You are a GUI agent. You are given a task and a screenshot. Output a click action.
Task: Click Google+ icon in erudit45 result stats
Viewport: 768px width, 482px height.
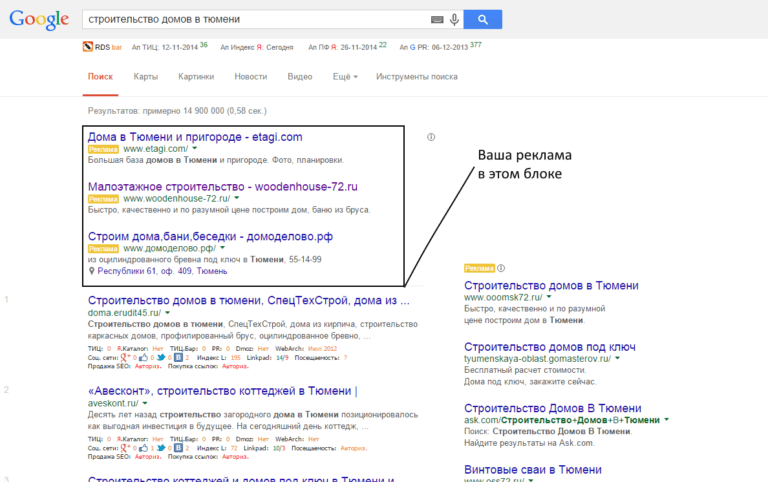click(125, 358)
